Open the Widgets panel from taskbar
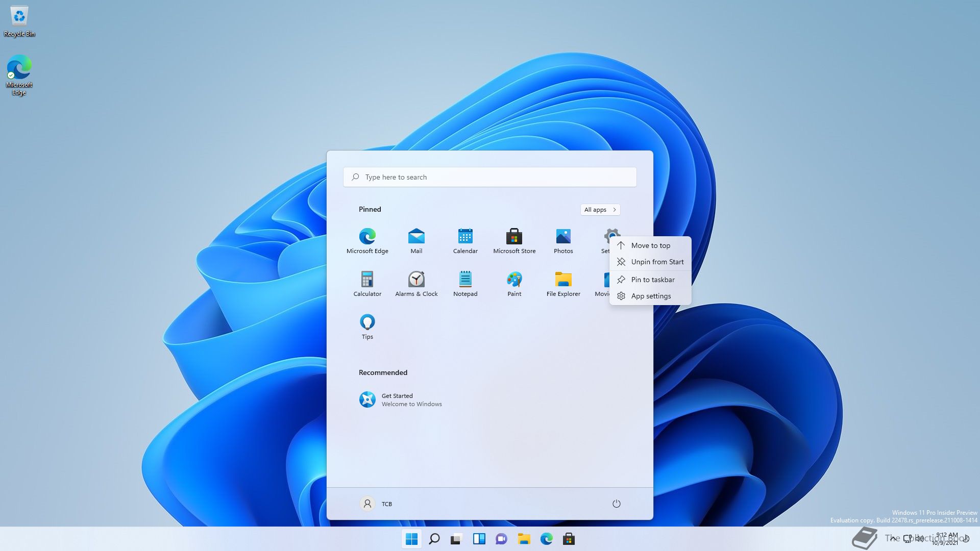The width and height of the screenshot is (980, 551). (x=479, y=539)
